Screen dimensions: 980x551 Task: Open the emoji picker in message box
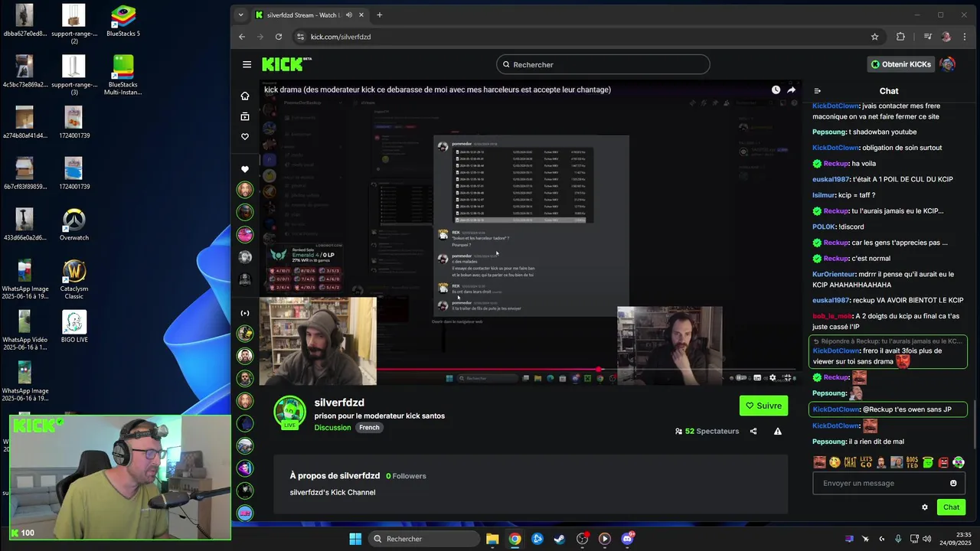953,483
